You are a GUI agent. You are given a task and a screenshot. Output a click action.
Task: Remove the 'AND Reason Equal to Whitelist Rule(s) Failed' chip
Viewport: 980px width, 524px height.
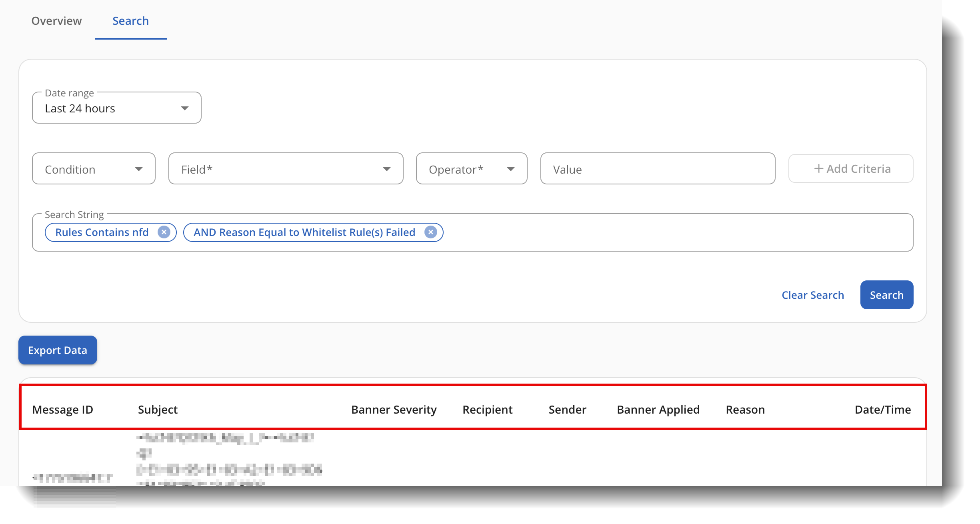[431, 232]
